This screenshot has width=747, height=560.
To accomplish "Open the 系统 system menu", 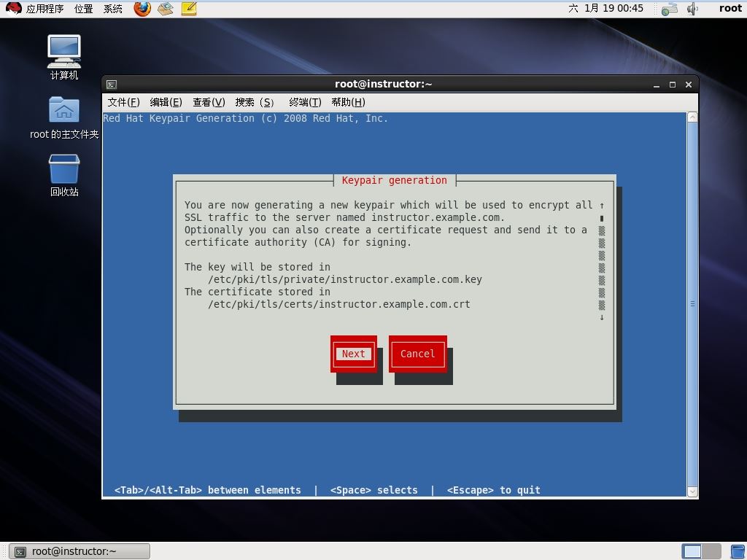I will [x=113, y=9].
